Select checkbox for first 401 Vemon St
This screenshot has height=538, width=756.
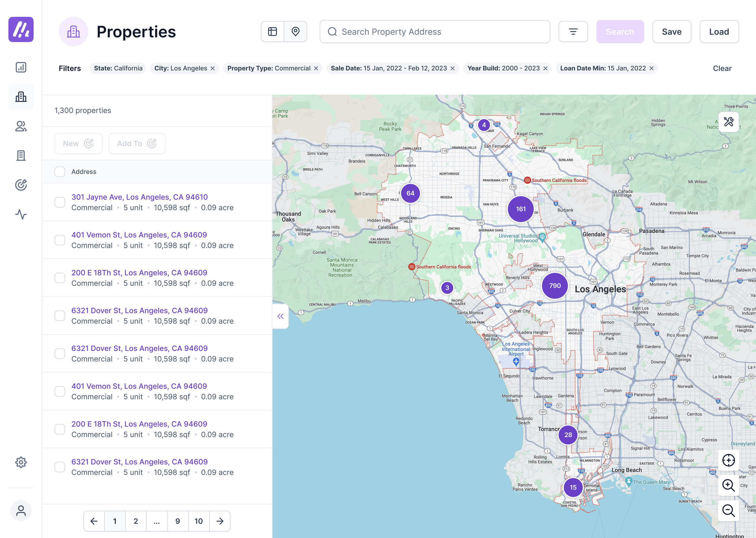(60, 240)
